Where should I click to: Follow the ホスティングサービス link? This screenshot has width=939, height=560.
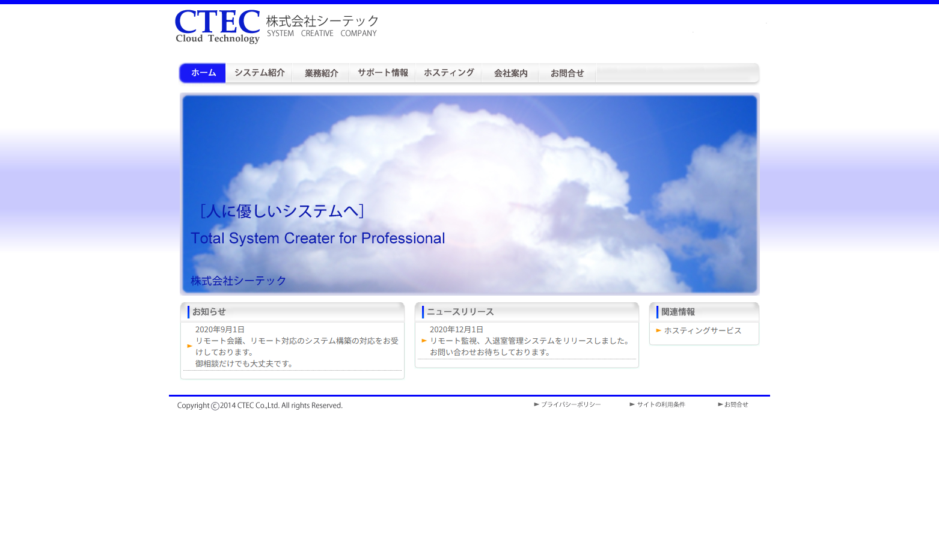click(x=703, y=330)
